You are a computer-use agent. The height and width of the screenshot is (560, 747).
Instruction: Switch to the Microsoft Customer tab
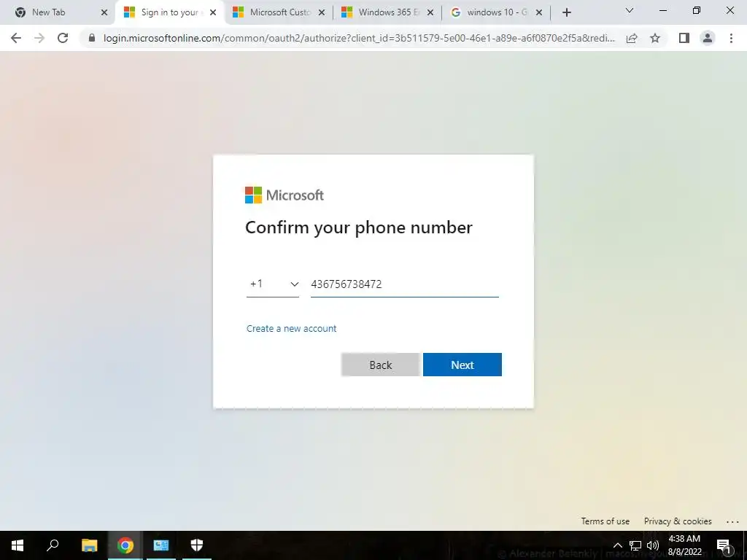280,12
